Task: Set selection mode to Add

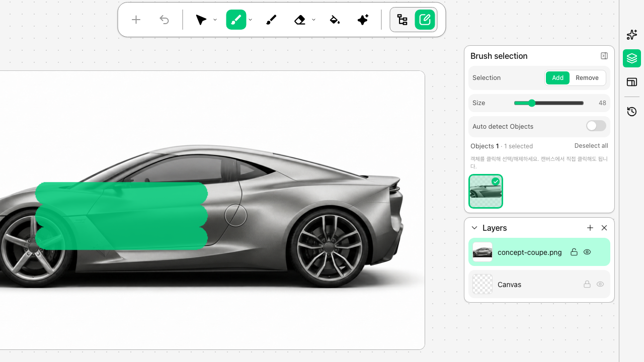Action: pyautogui.click(x=558, y=78)
